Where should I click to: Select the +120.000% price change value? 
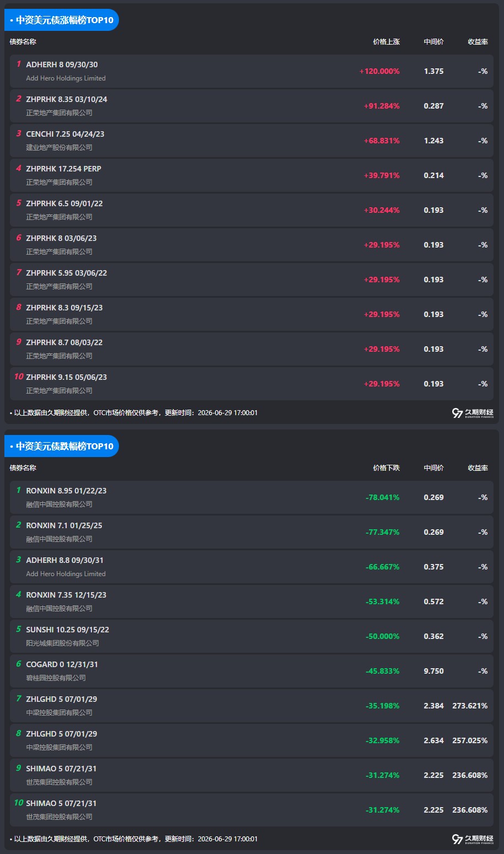[x=380, y=71]
